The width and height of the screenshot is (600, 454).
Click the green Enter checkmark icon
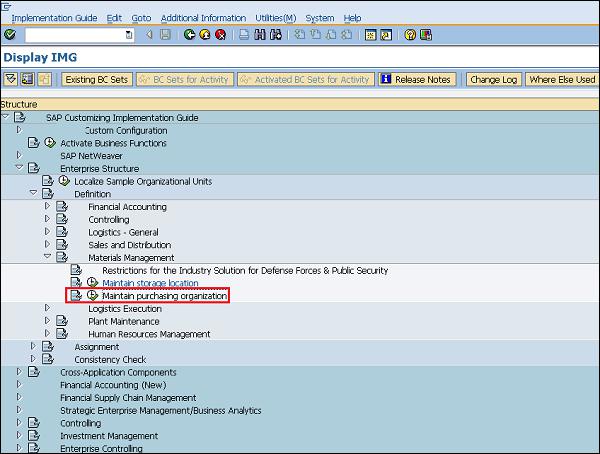[9, 35]
